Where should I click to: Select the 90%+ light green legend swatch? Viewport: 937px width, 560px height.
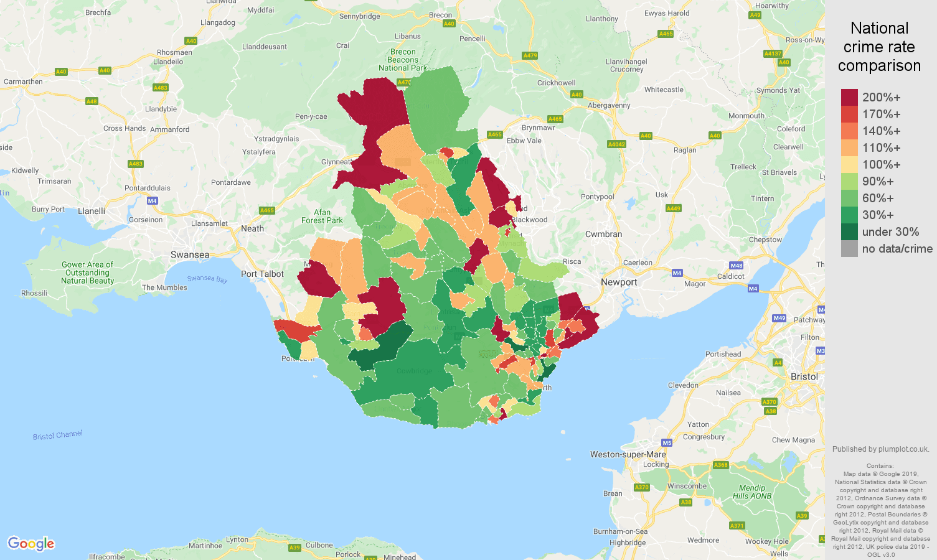pyautogui.click(x=849, y=181)
